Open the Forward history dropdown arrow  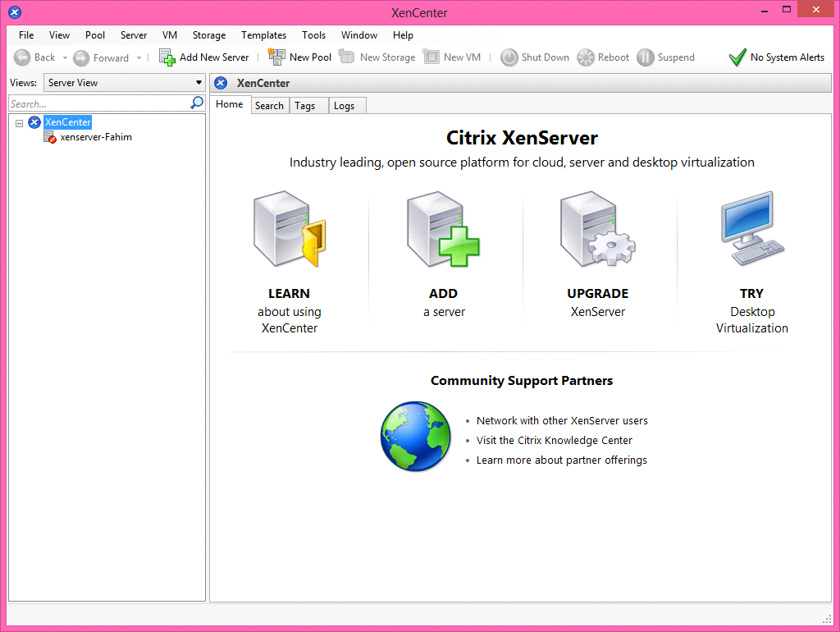[139, 57]
